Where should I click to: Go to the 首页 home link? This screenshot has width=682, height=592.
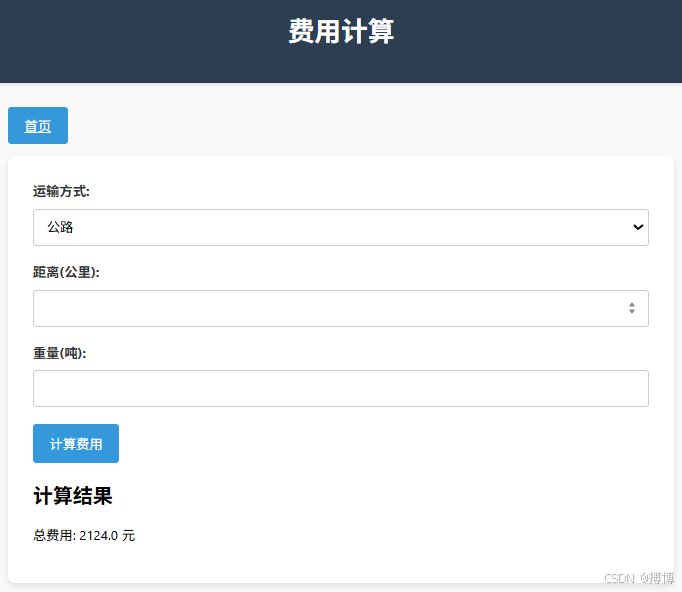38,126
